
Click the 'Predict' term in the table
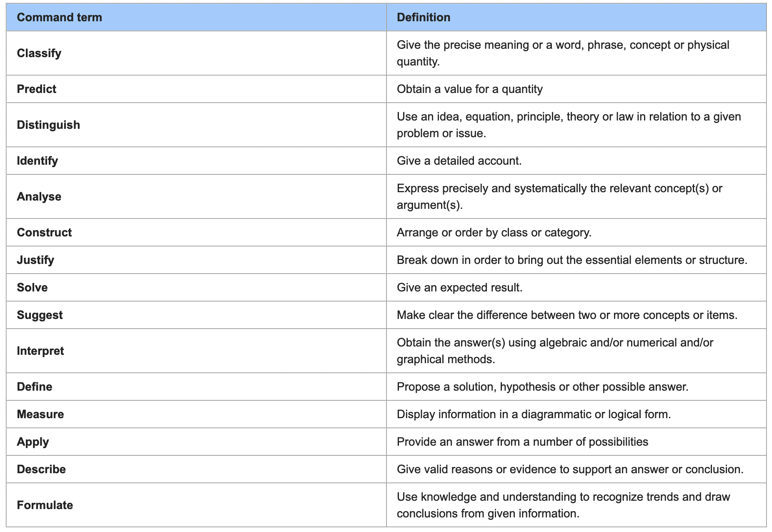tap(37, 89)
